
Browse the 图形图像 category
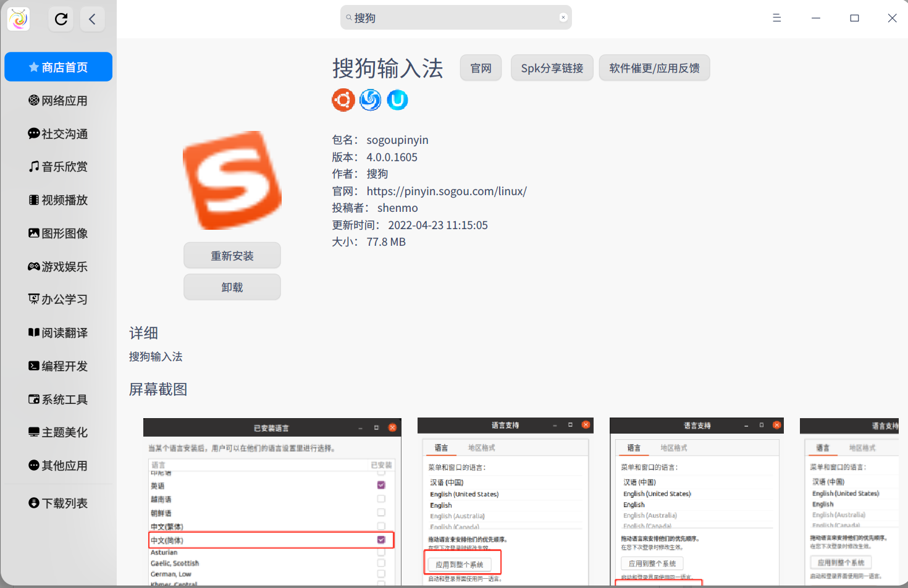(59, 233)
